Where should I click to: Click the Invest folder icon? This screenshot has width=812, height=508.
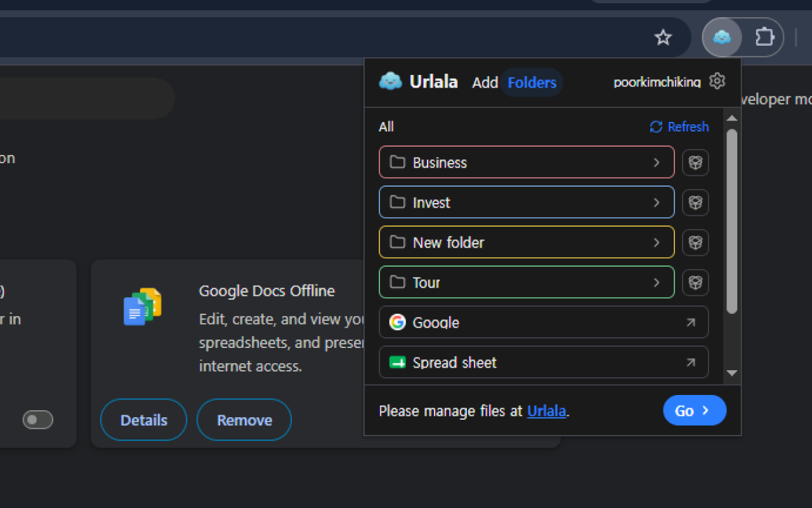397,202
